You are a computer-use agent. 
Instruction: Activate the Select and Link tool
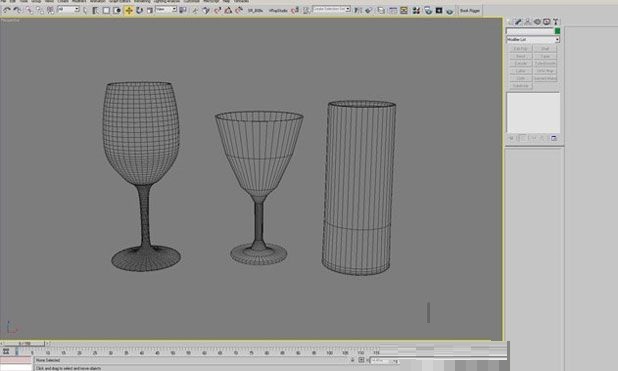(29, 10)
